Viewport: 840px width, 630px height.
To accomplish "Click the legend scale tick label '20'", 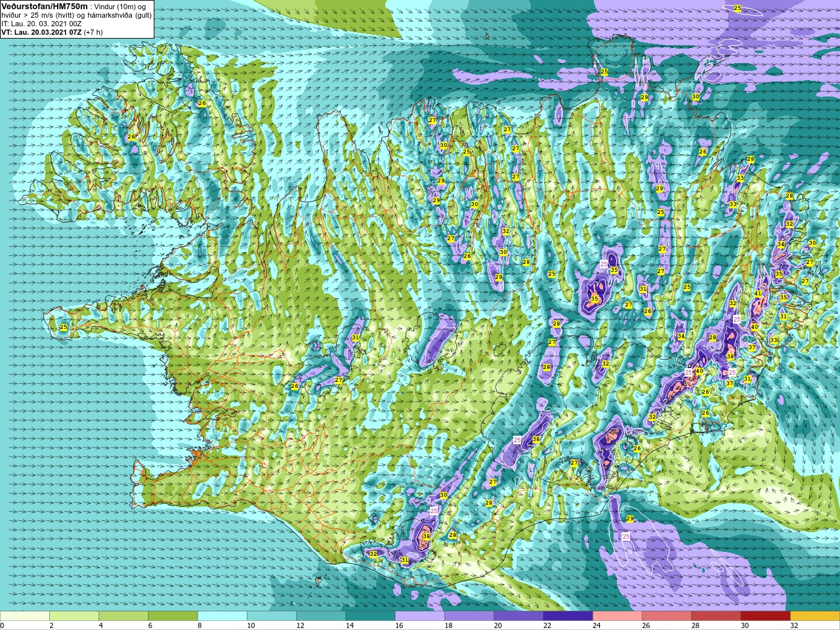I will (x=497, y=625).
